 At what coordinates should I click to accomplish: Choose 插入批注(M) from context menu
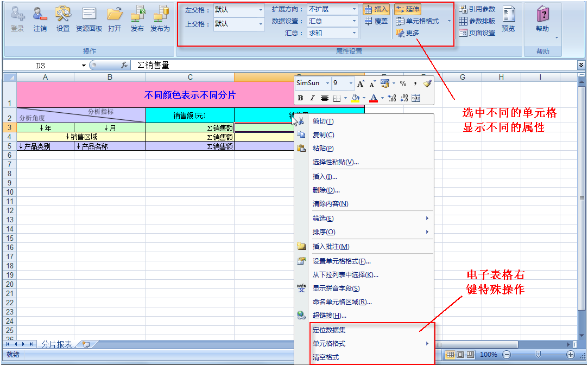click(x=331, y=247)
